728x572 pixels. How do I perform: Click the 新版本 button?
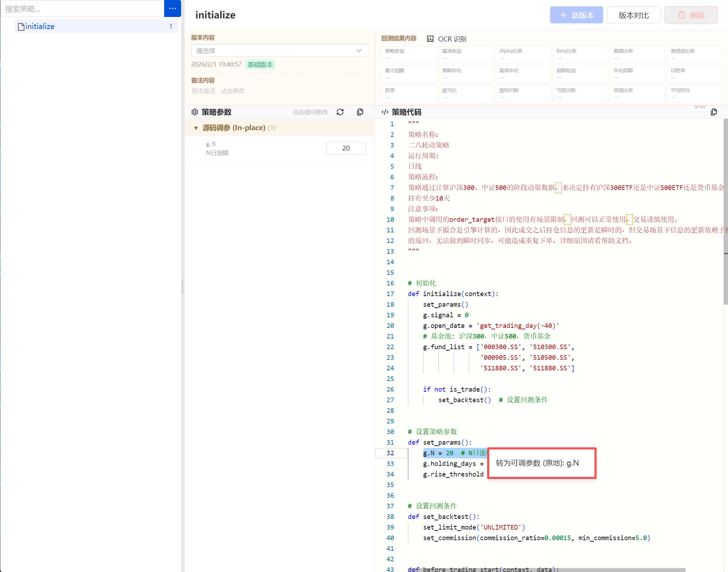point(576,15)
